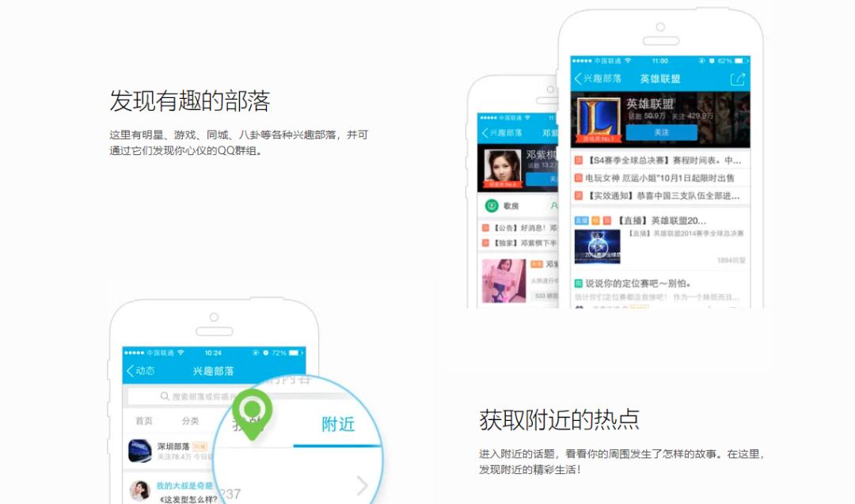This screenshot has height=504, width=855.
Task: Click the pink photo thumbnail in 邓紫棋 feed
Action: 503,281
